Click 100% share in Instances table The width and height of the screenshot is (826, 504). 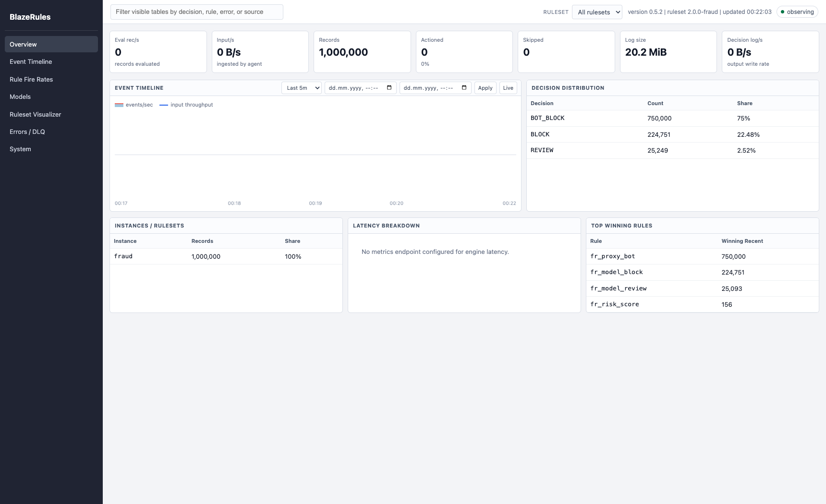(293, 256)
